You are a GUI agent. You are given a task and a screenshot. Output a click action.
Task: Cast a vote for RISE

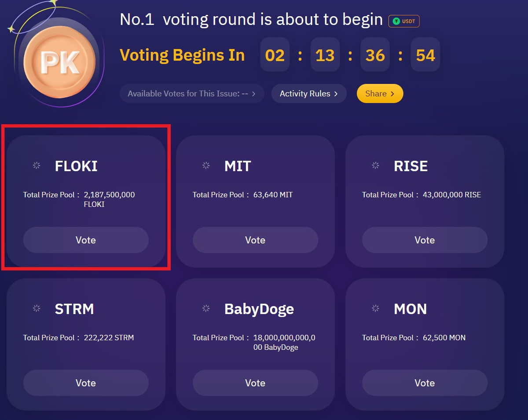425,240
